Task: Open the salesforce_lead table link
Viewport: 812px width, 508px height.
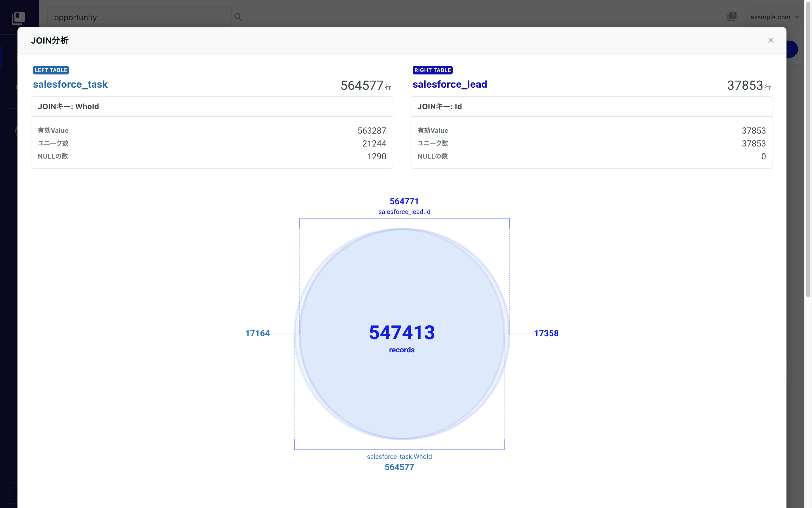Action: (x=450, y=84)
